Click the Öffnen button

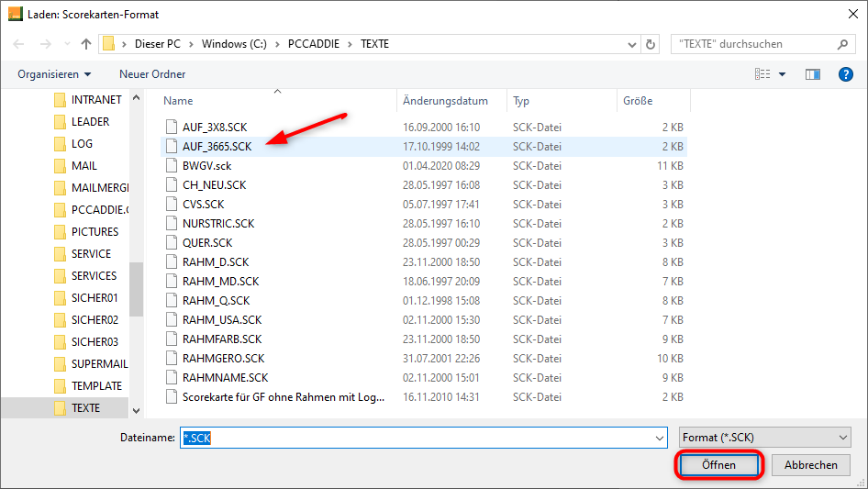(x=718, y=465)
